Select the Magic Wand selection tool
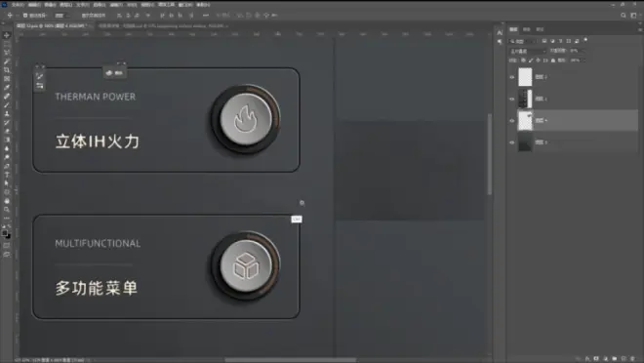644x363 pixels. coord(7,61)
